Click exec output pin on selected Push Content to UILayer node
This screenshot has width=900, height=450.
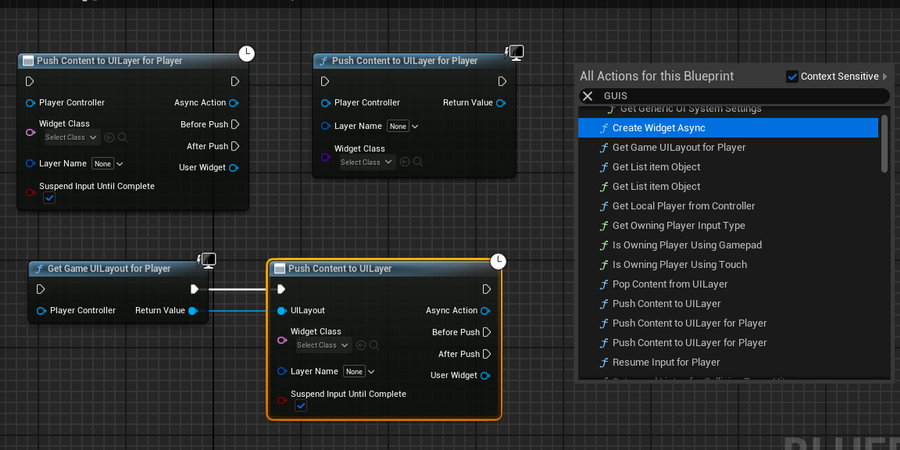click(487, 289)
